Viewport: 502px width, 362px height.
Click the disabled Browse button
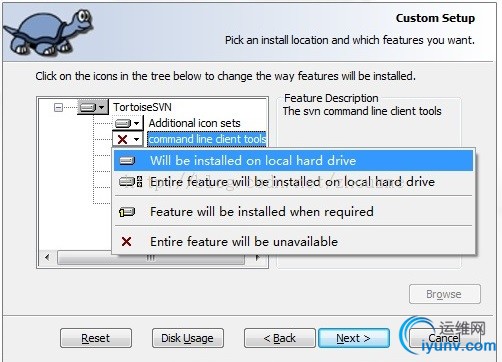pos(445,294)
